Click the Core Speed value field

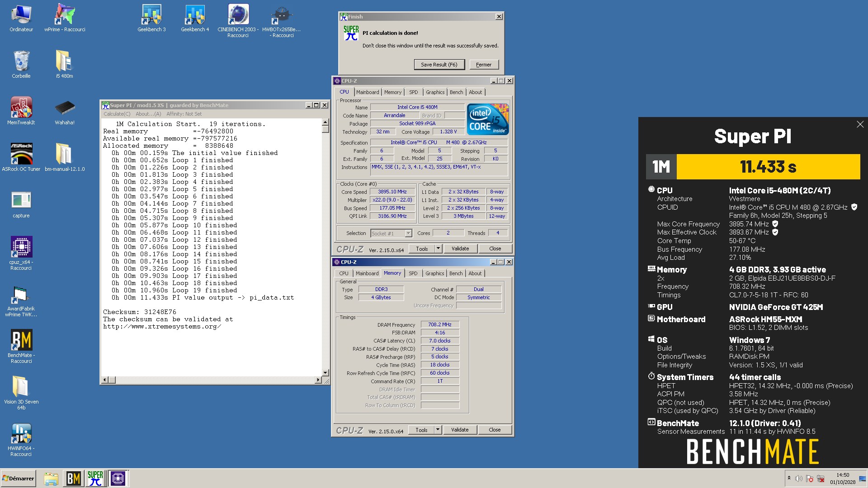[x=392, y=192]
